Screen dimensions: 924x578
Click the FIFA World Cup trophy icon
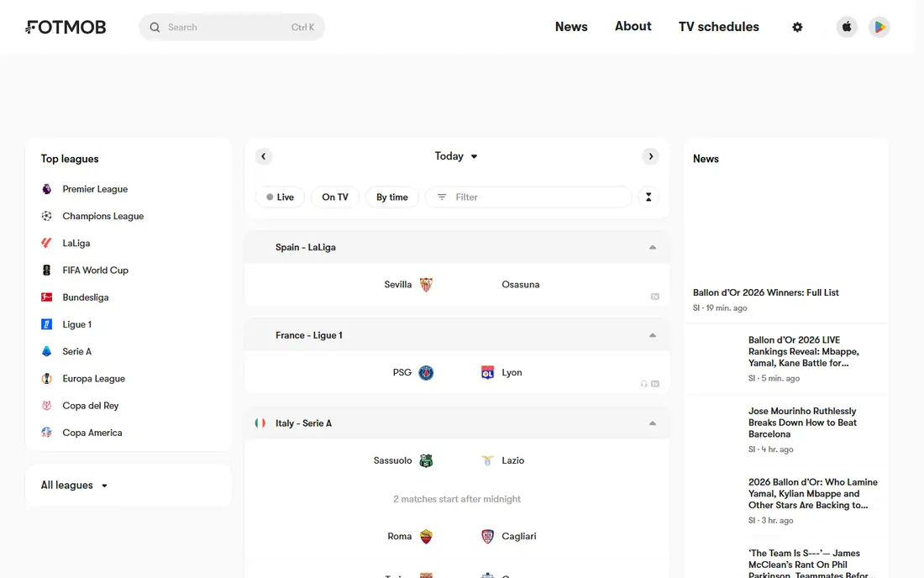point(46,271)
